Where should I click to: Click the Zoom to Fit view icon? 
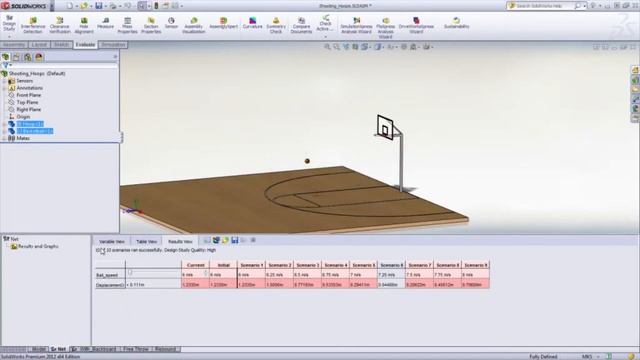point(327,47)
